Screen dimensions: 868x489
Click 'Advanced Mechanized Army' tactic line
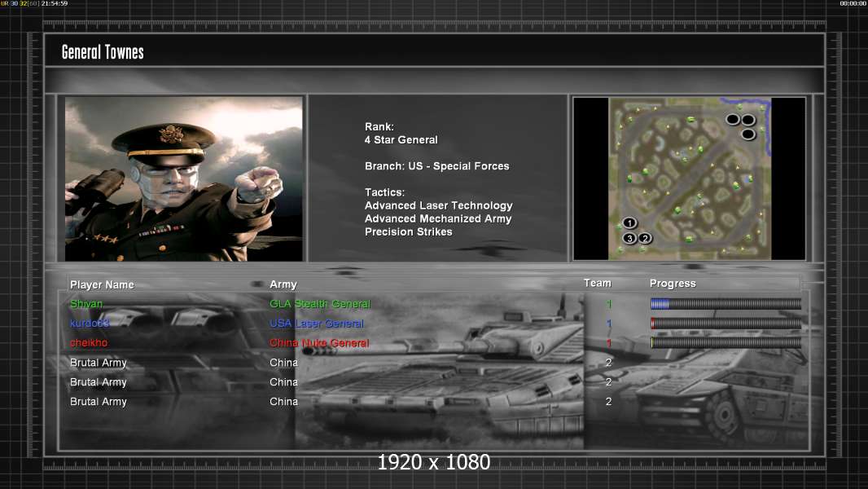438,218
